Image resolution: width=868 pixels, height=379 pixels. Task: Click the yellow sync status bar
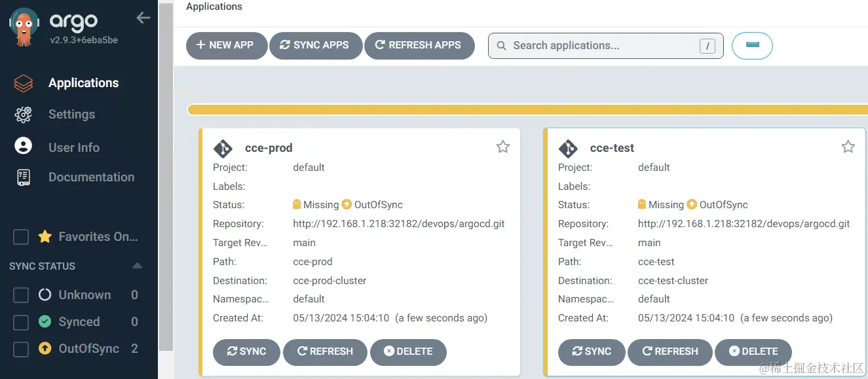click(x=527, y=109)
